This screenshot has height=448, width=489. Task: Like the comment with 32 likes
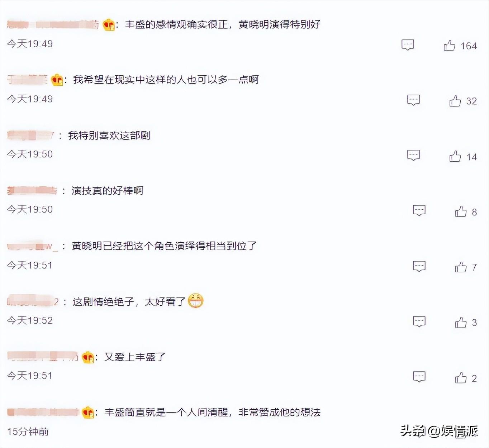point(455,101)
